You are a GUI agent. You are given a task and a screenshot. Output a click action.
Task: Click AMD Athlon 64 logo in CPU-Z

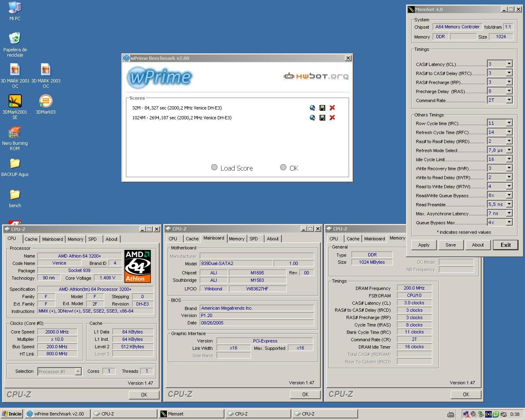pyautogui.click(x=137, y=266)
